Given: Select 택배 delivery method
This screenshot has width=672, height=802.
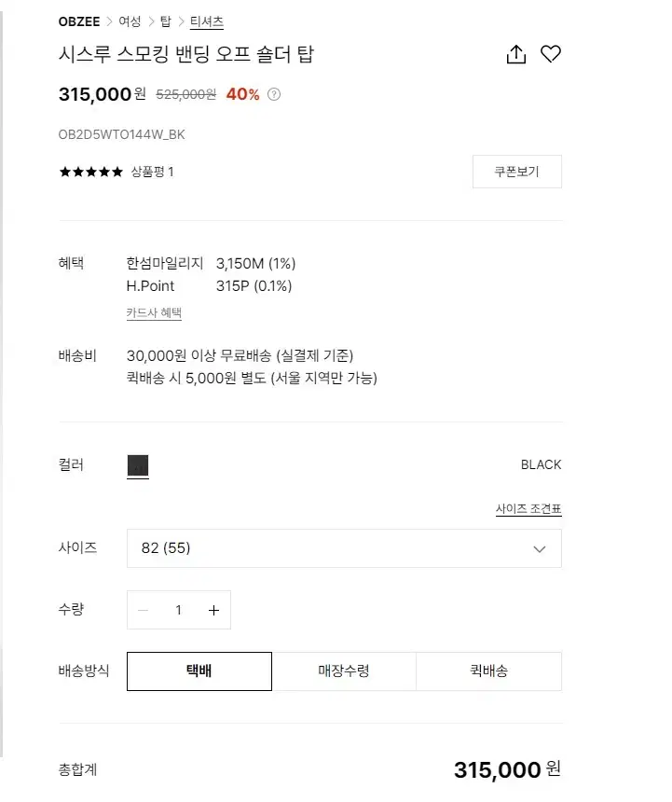Looking at the screenshot, I should (x=199, y=671).
